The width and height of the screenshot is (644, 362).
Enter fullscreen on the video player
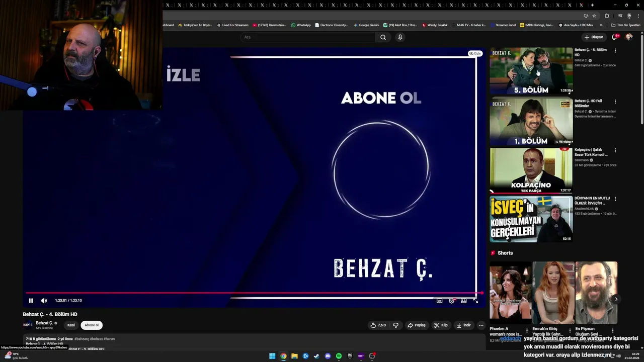click(x=475, y=301)
